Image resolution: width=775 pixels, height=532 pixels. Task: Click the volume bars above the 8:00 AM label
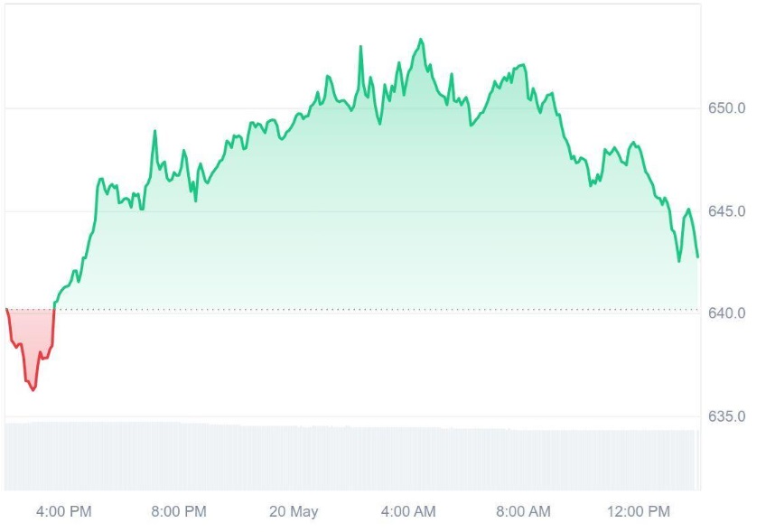click(x=523, y=456)
